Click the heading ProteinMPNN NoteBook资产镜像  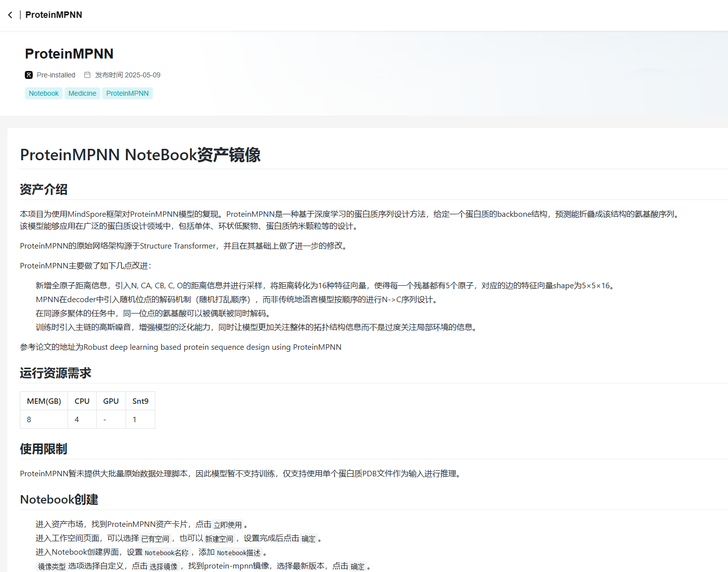click(x=140, y=155)
